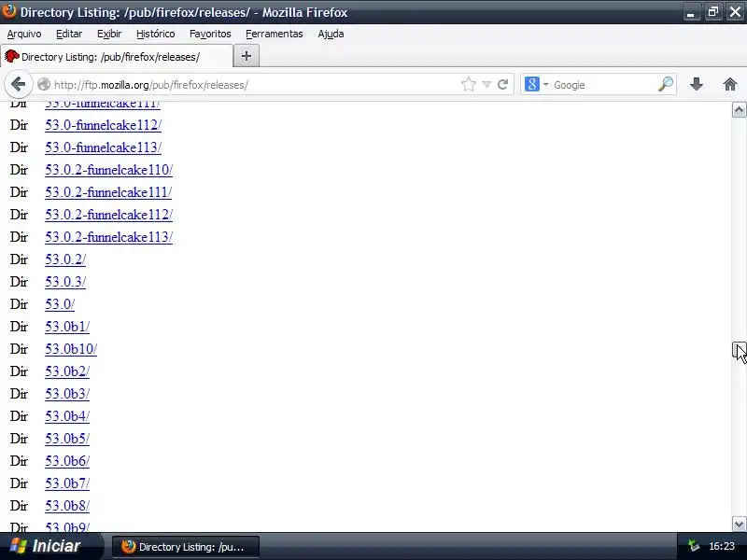Open the 53.0b3/ directory link
Image resolution: width=747 pixels, height=560 pixels.
tap(67, 393)
